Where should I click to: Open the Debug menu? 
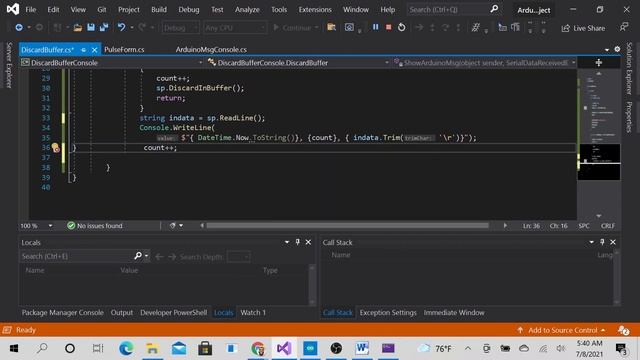[189, 9]
